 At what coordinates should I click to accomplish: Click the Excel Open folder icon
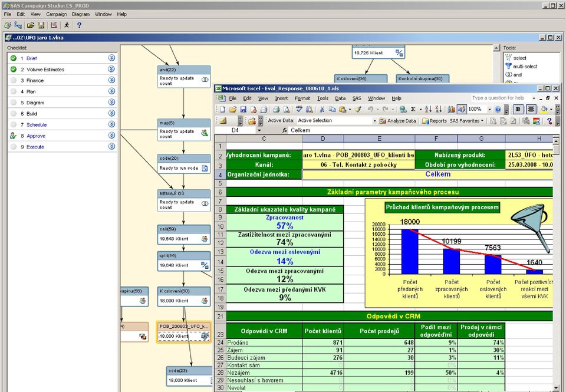pyautogui.click(x=233, y=110)
